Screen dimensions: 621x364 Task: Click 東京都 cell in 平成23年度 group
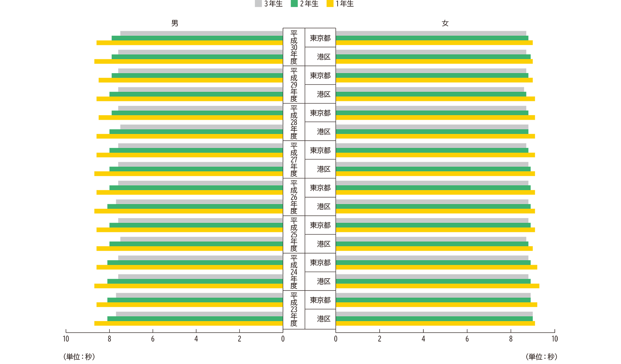(x=320, y=300)
